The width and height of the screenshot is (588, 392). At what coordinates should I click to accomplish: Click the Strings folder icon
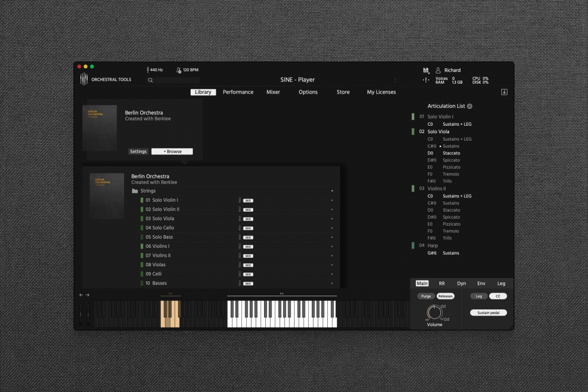pyautogui.click(x=135, y=191)
